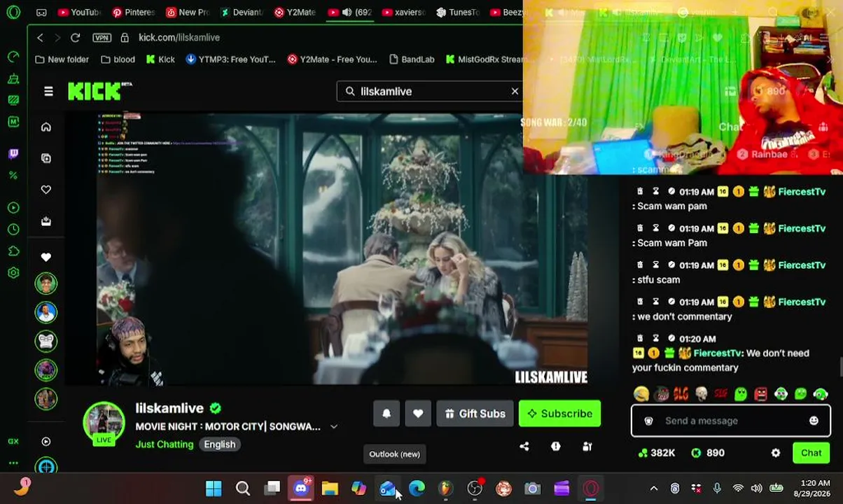Toggle the Opera VPN badge
Viewport: 843px width, 504px height.
coord(102,37)
